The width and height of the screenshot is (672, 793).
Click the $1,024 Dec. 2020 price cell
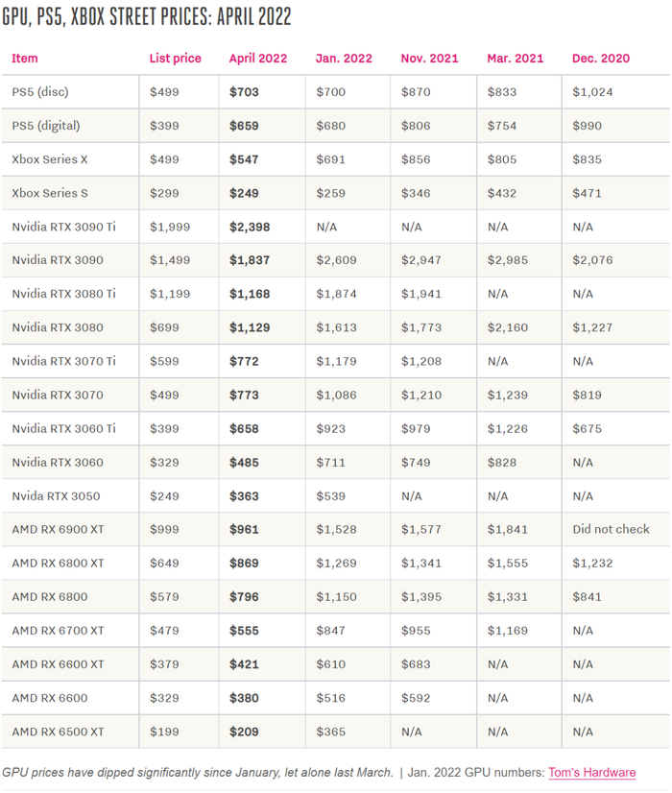coord(592,92)
